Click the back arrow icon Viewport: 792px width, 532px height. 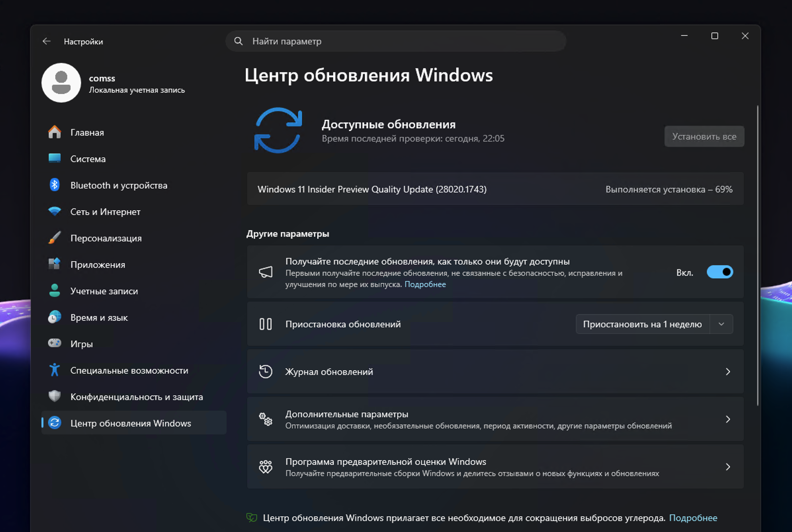point(47,41)
